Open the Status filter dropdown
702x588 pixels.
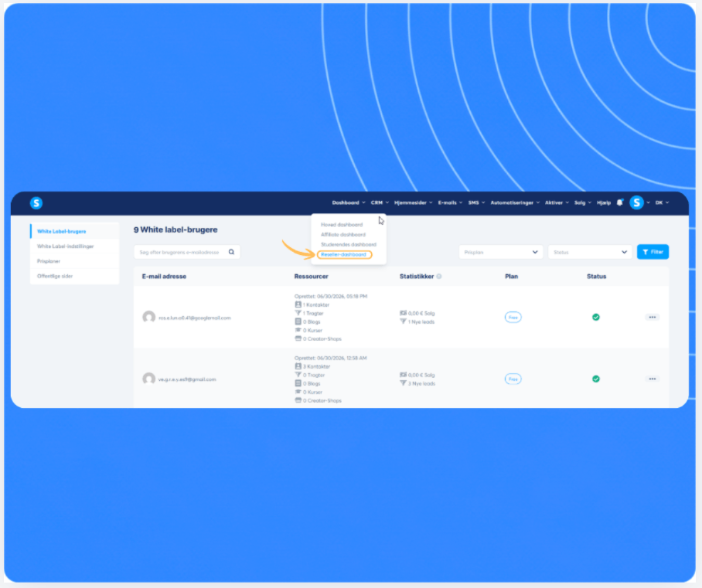click(x=590, y=252)
